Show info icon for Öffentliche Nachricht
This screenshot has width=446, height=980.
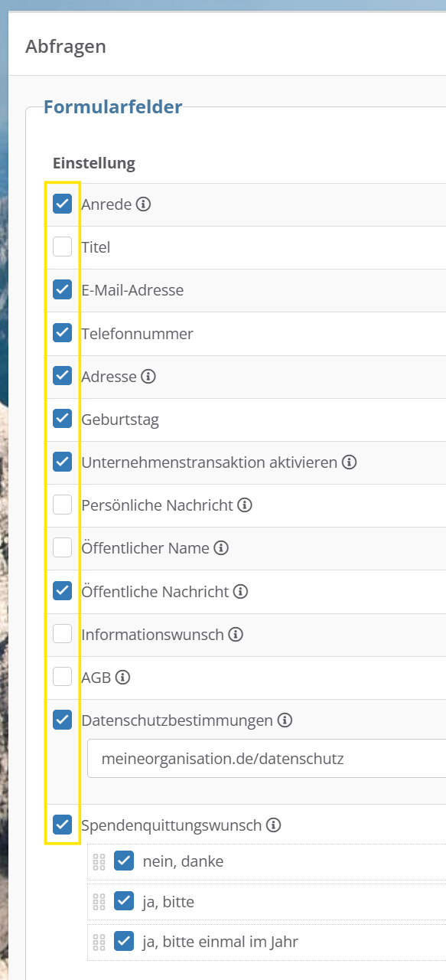(240, 591)
